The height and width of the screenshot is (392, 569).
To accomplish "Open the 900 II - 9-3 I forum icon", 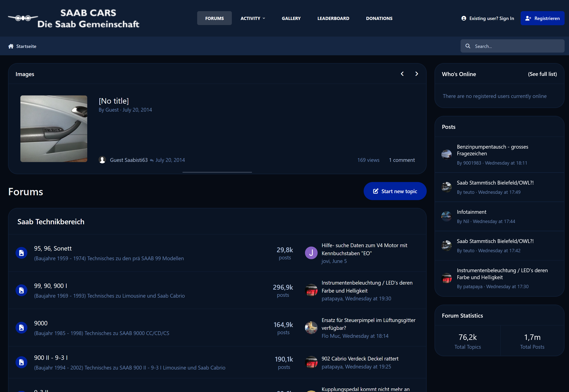I will pyautogui.click(x=21, y=362).
